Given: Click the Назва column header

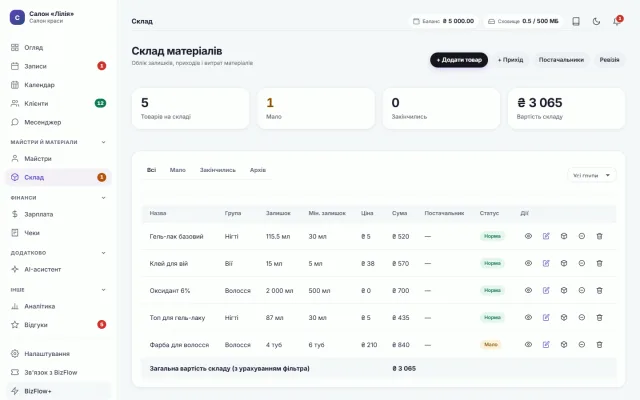Looking at the screenshot, I should coord(158,213).
